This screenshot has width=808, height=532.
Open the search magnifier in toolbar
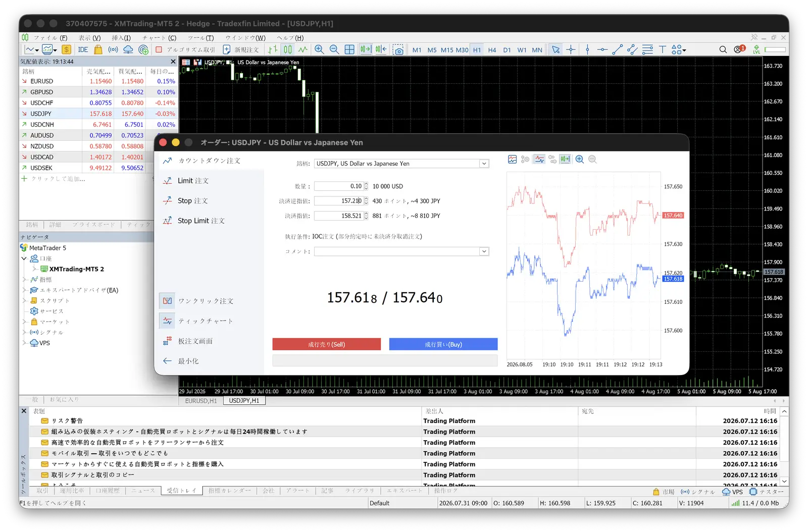[x=723, y=49]
